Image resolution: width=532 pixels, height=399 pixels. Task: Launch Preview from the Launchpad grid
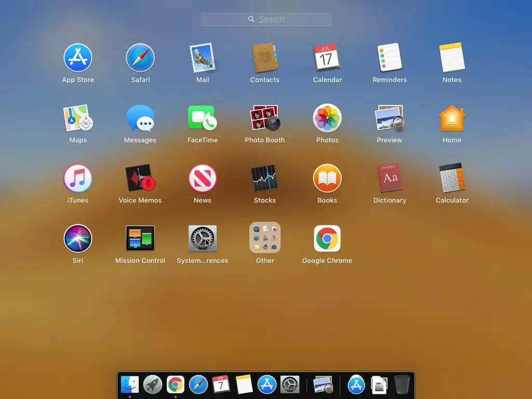click(390, 118)
